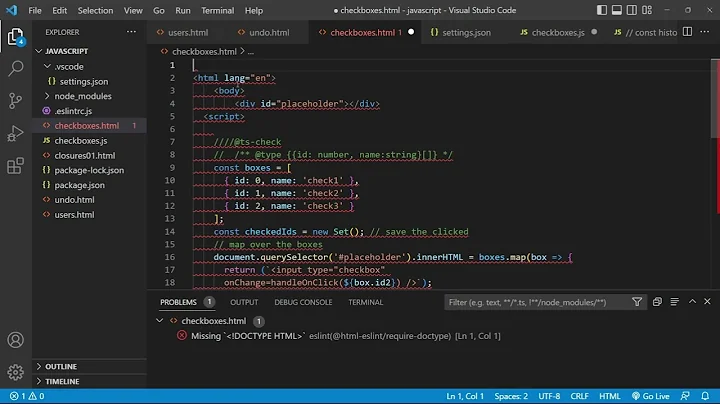Click the VS Code logo icon
This screenshot has width=720, height=404.
coord(11,10)
